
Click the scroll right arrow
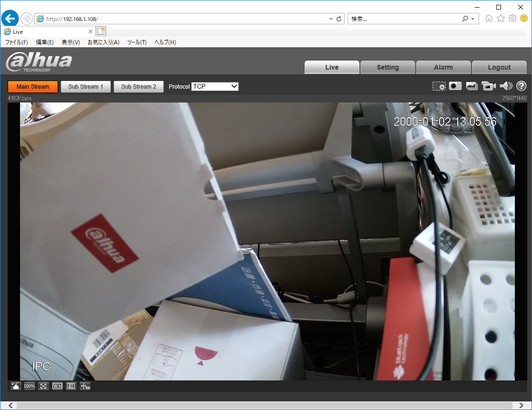click(521, 406)
